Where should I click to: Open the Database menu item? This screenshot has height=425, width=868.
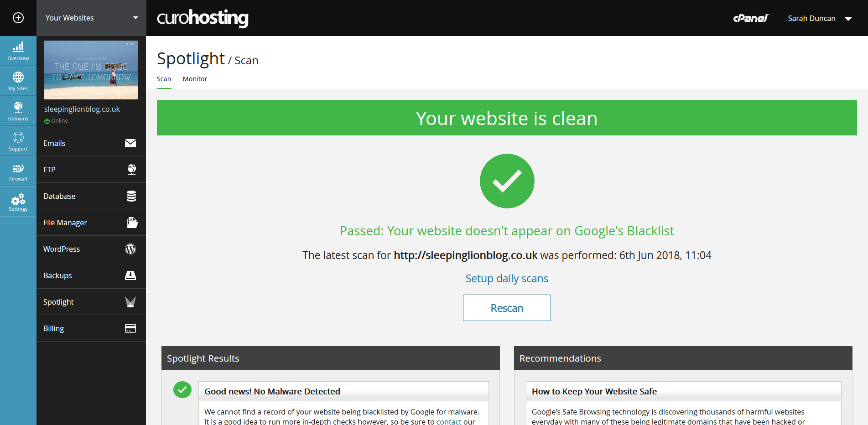coord(91,196)
